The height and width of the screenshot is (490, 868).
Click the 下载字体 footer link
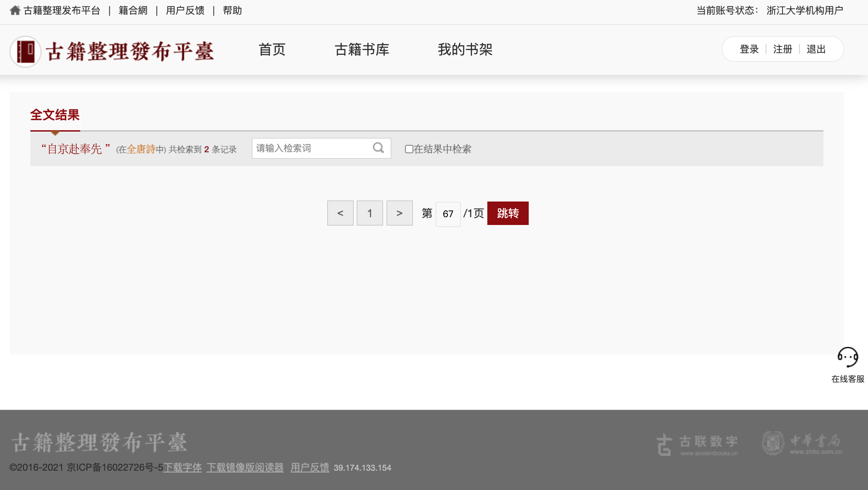[x=183, y=467]
